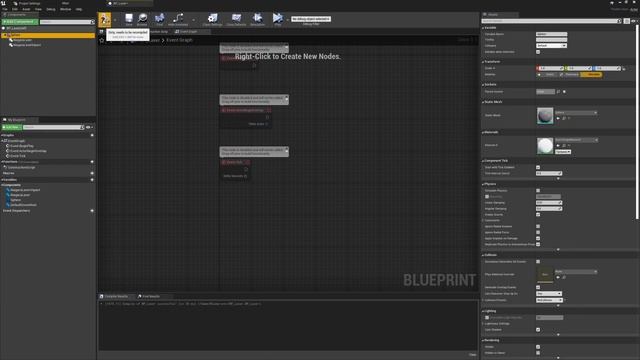This screenshot has height=360, width=640.
Task: Set Mobility to Movable
Action: point(591,75)
